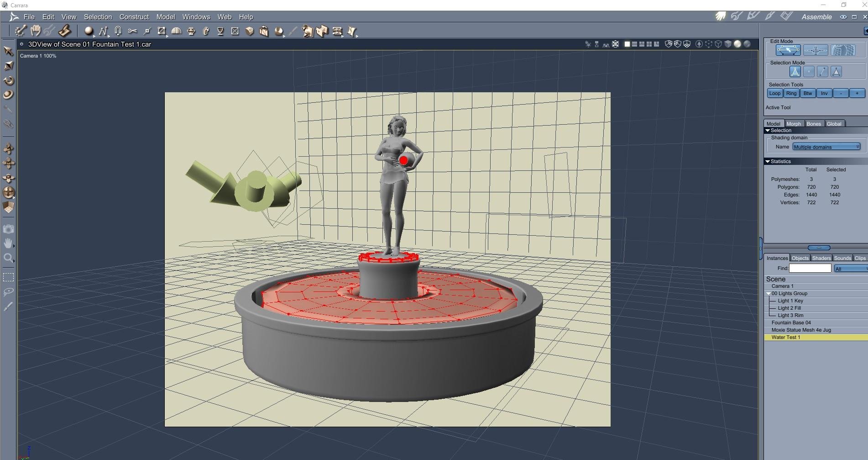Enable edge selection mode
This screenshot has height=460, width=868.
822,72
